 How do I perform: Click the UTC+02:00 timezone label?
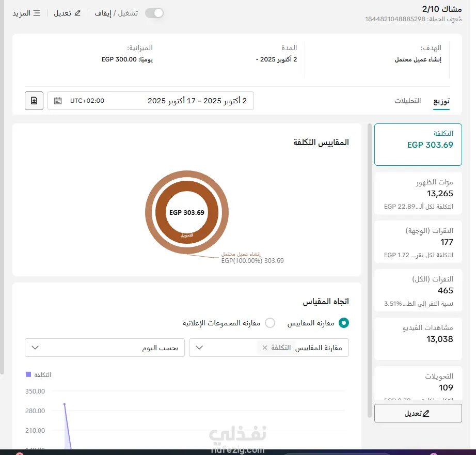87,101
